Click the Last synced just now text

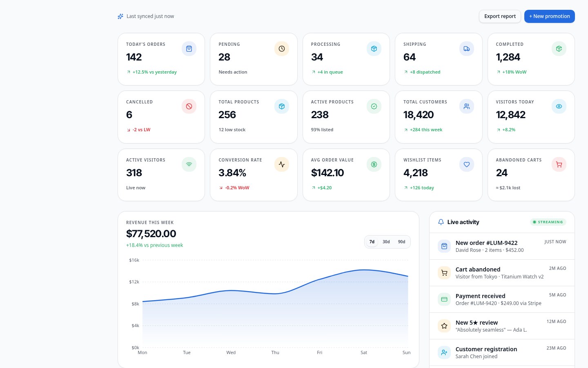pyautogui.click(x=150, y=16)
